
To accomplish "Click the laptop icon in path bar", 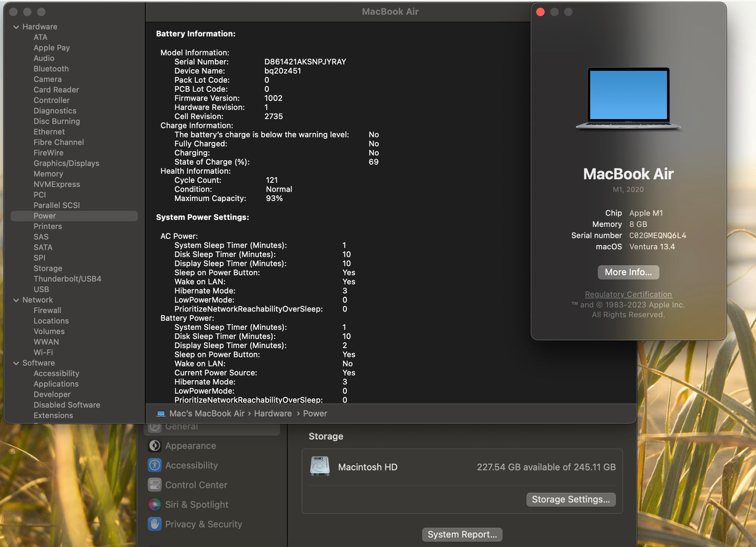I will [161, 414].
